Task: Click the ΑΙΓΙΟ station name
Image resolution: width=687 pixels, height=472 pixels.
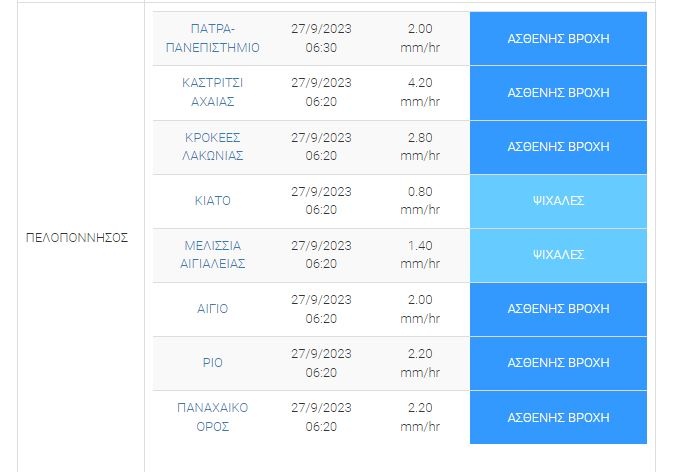Action: pos(212,308)
